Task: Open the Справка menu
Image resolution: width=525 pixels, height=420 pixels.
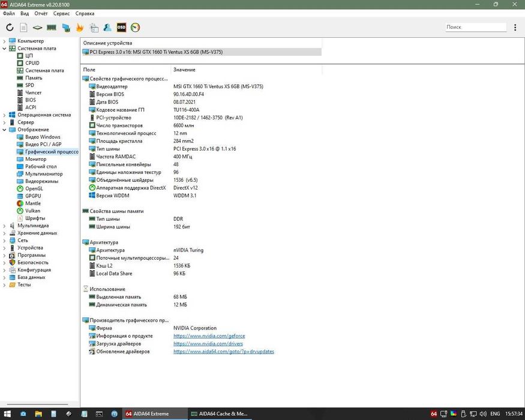Action: [85, 13]
